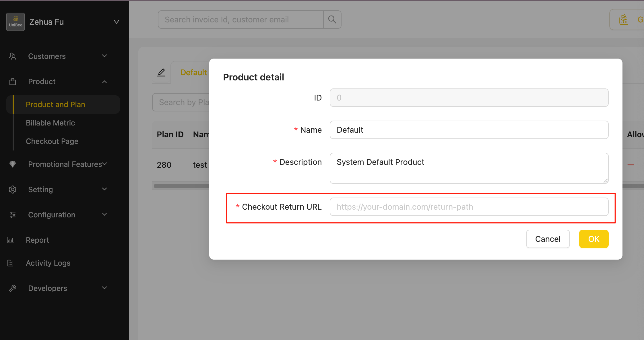Expand the Developers section
The height and width of the screenshot is (340, 644).
coord(104,288)
